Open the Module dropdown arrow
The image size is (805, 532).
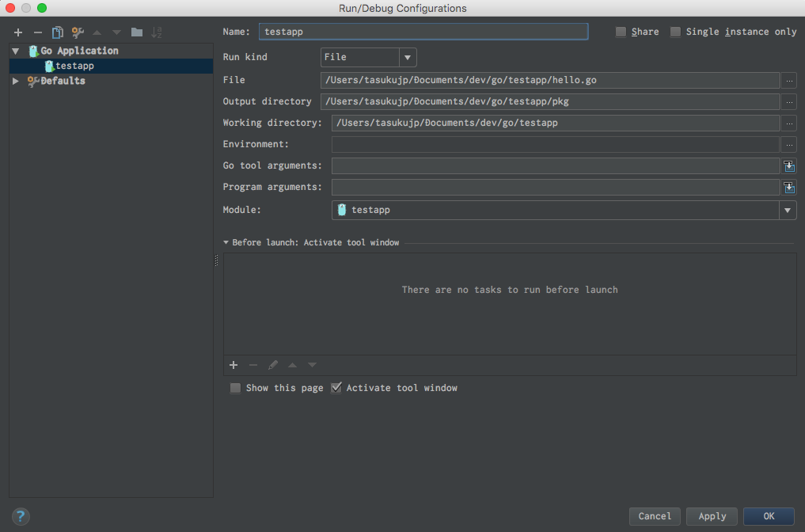[x=788, y=210]
